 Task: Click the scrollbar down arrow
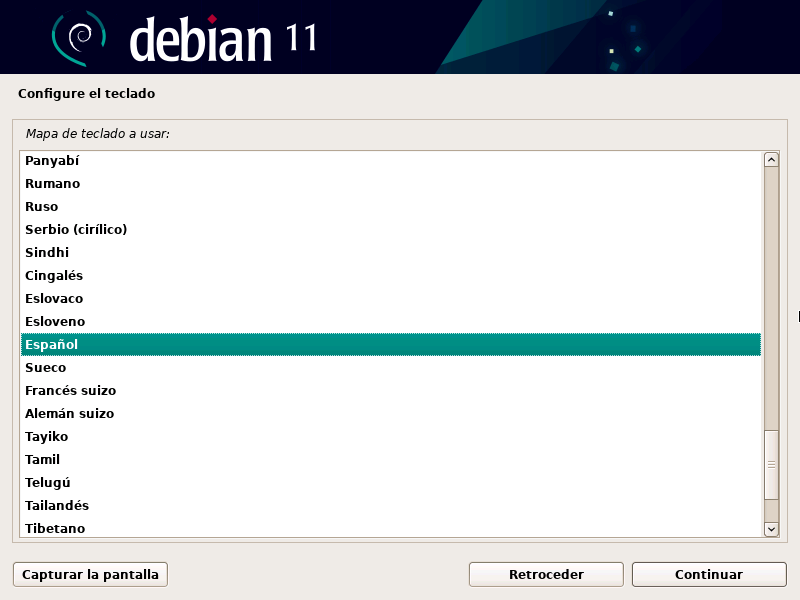click(771, 529)
